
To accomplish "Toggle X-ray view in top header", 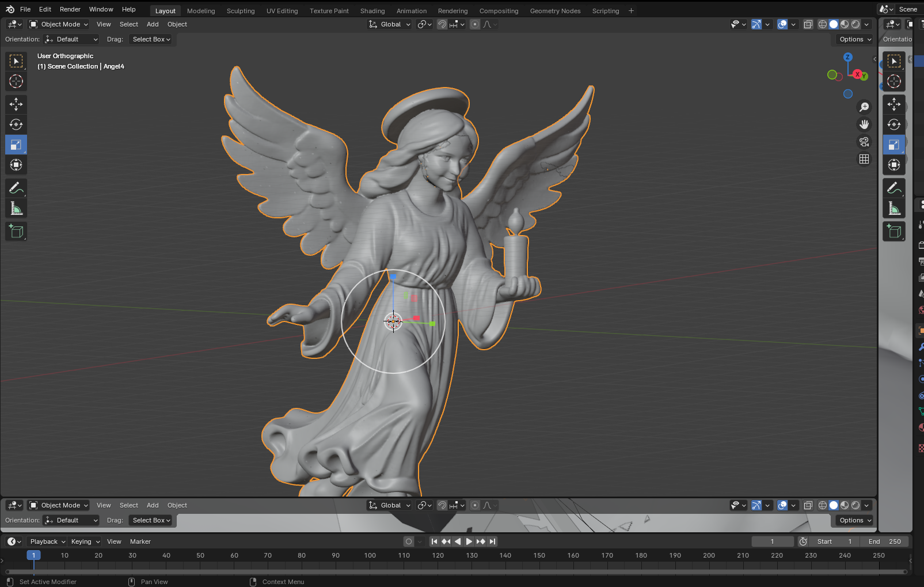I will 808,24.
